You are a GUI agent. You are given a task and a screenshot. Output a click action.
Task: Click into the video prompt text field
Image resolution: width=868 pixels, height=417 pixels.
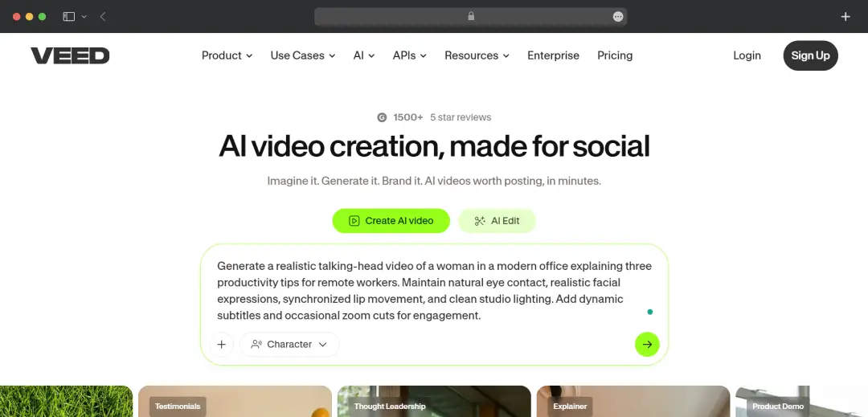[435, 290]
